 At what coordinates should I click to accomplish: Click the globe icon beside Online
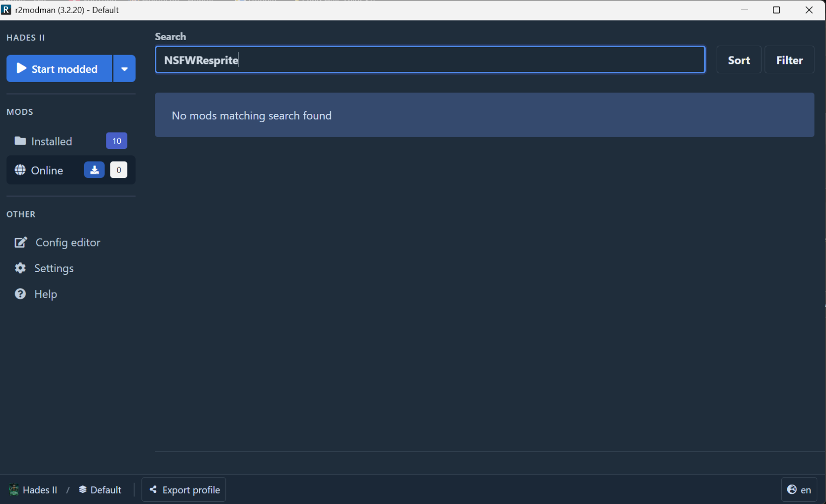(x=20, y=170)
